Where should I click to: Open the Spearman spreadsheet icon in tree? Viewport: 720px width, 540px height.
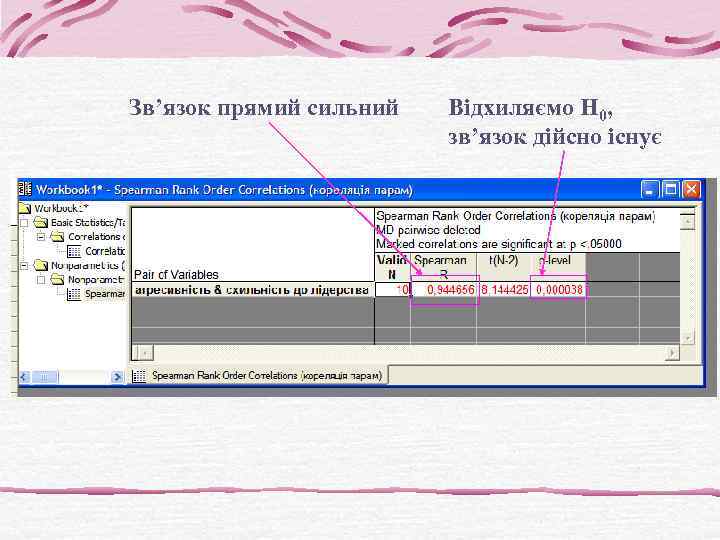coord(74,294)
